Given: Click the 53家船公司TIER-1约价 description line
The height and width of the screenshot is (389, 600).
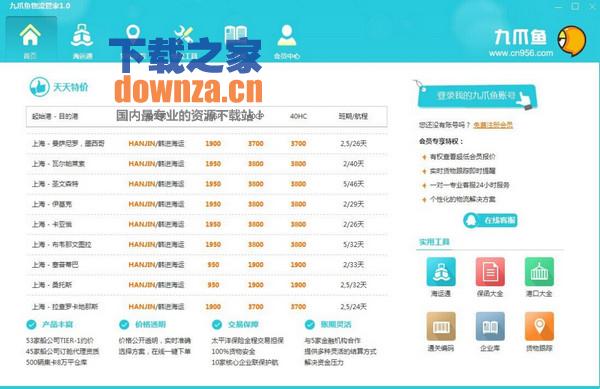Looking at the screenshot, I should coord(60,340).
